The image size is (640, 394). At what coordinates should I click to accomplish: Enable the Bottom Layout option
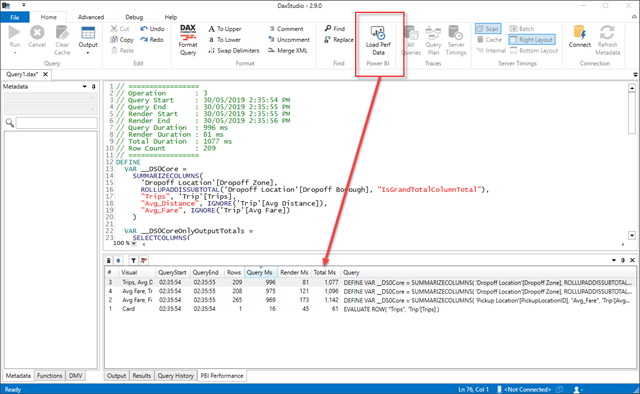pos(534,51)
